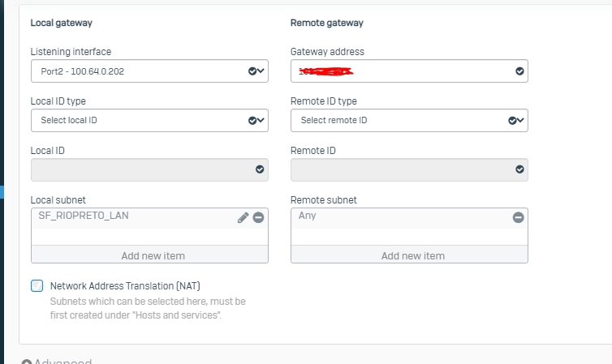Open the Local ID type dropdown
The width and height of the screenshot is (612, 364).
pyautogui.click(x=149, y=121)
